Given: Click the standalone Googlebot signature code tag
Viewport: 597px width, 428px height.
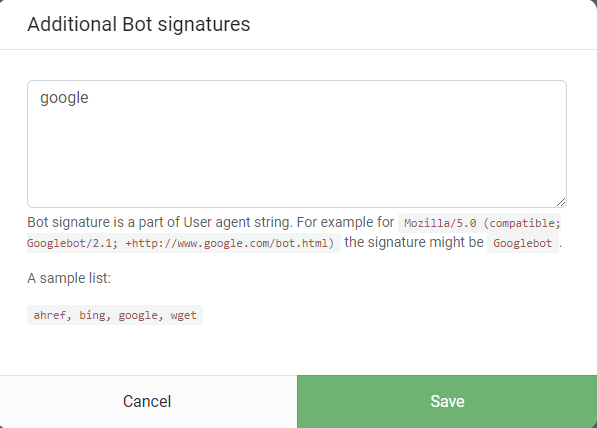Looking at the screenshot, I should coord(522,243).
